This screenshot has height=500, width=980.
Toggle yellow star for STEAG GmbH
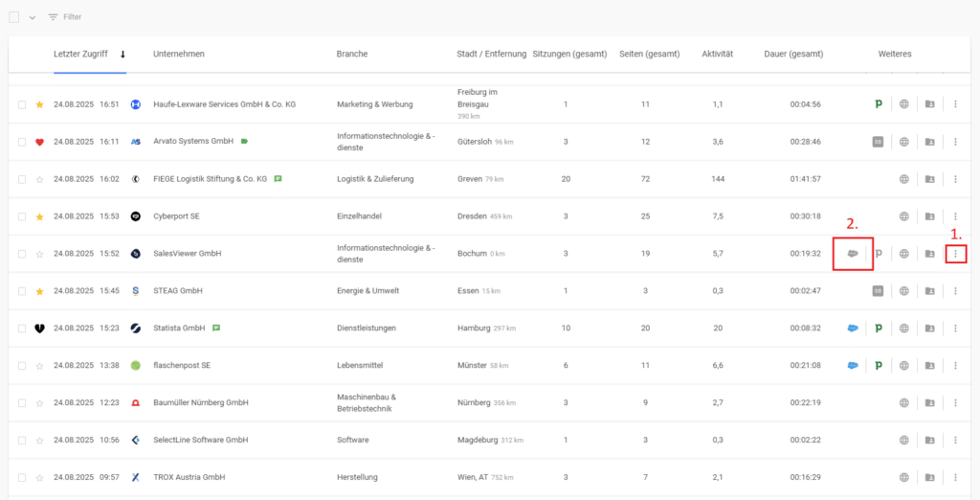pyautogui.click(x=39, y=291)
